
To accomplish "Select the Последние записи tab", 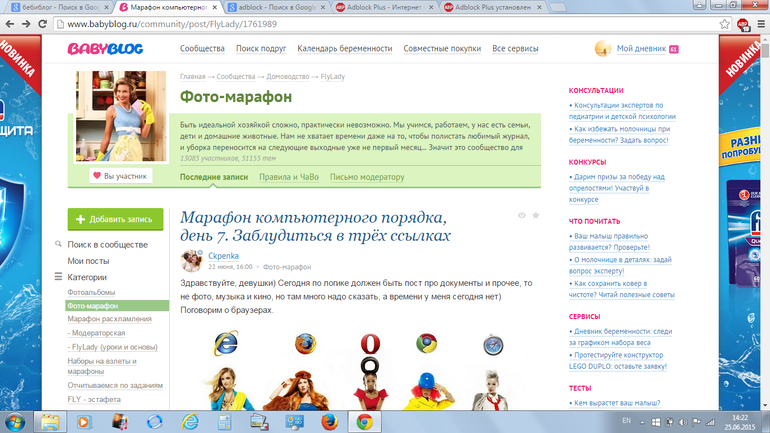I will 214,177.
